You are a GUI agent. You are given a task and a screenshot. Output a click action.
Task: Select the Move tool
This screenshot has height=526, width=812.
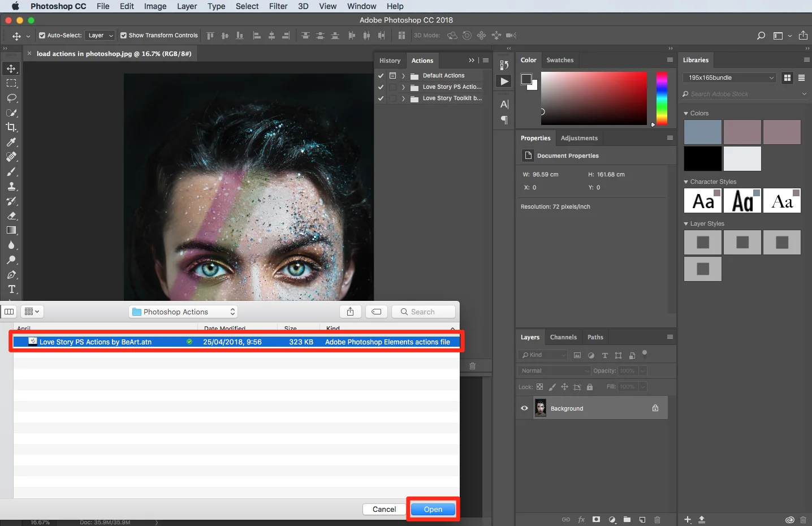click(x=11, y=68)
